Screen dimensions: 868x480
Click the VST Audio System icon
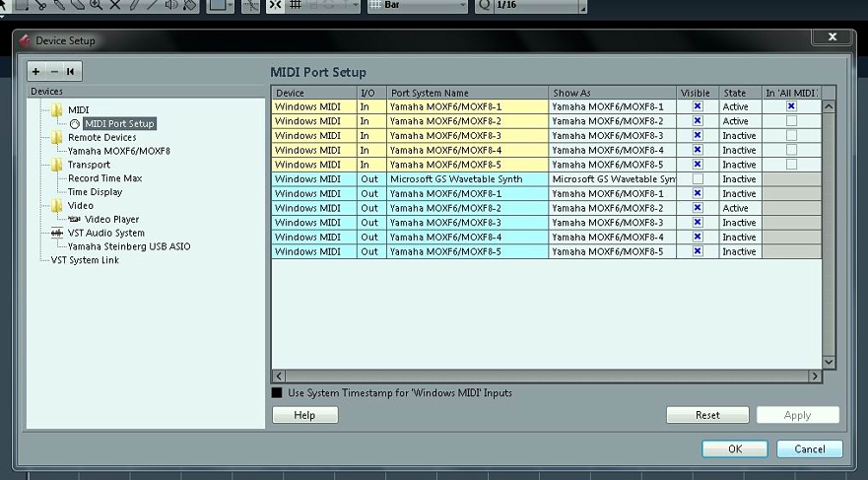pyautogui.click(x=56, y=233)
